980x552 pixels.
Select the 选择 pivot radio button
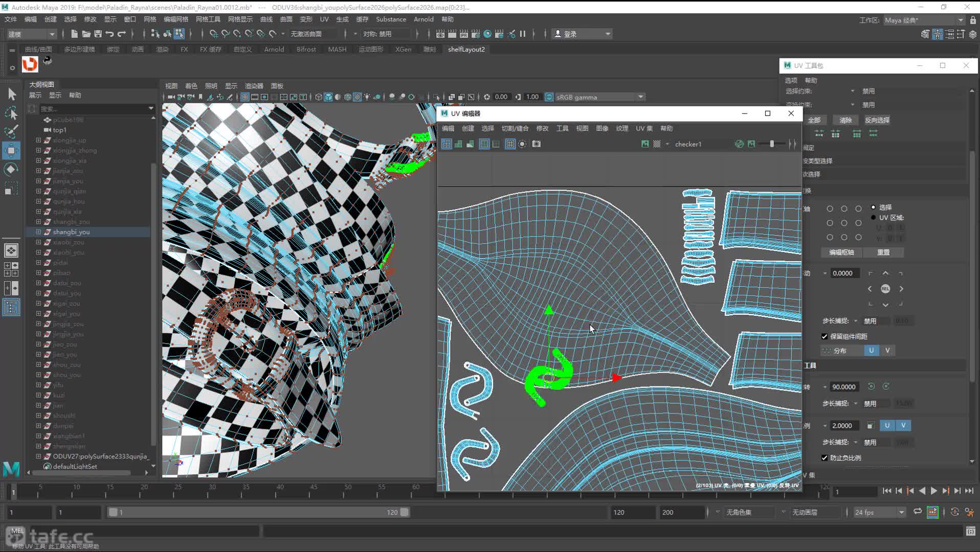pyautogui.click(x=873, y=207)
